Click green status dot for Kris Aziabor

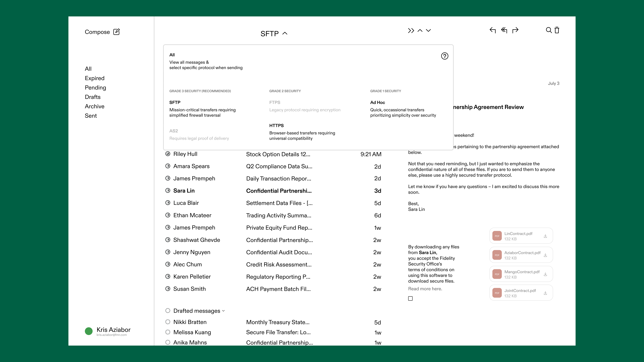89,331
